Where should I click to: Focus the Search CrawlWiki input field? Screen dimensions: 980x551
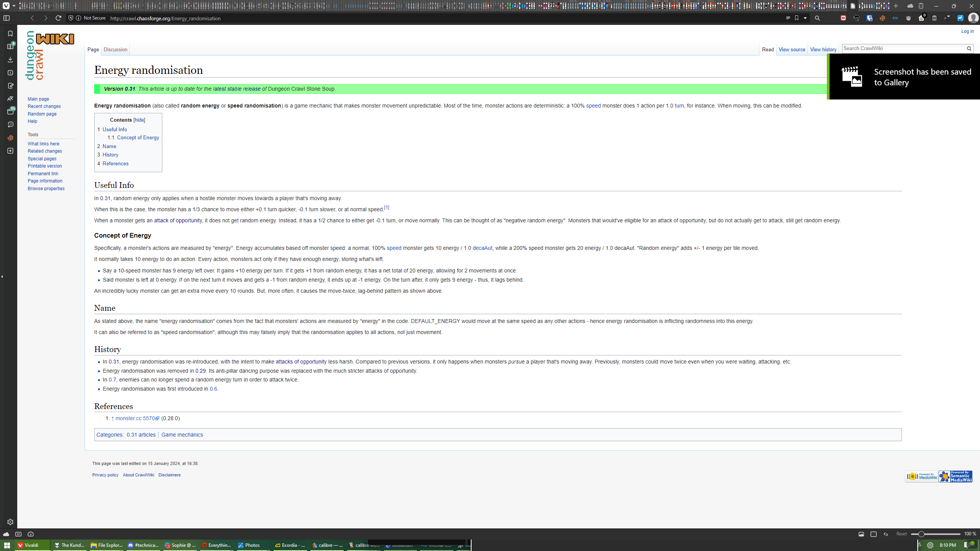[903, 49]
